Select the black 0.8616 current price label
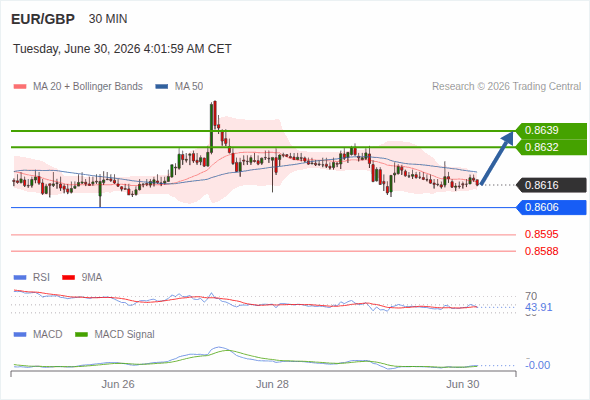The width and height of the screenshot is (590, 400). click(x=551, y=185)
